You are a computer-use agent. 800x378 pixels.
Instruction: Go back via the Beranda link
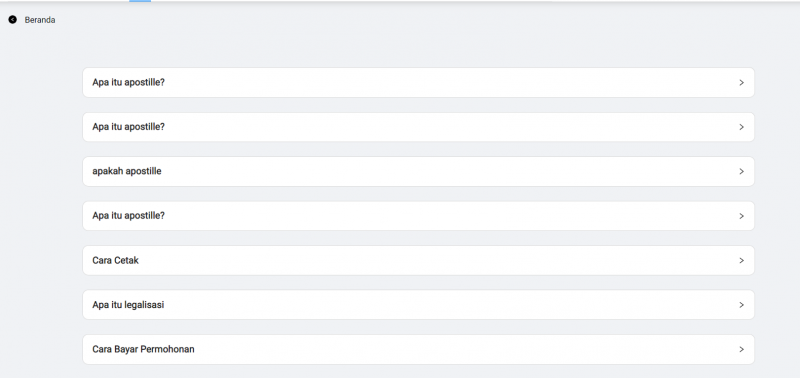(40, 20)
